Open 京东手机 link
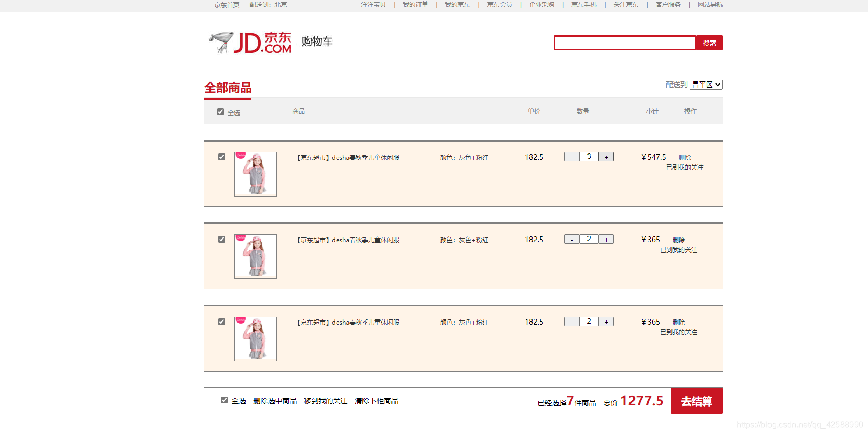Screen dimensions: 868x434 pyautogui.click(x=584, y=5)
